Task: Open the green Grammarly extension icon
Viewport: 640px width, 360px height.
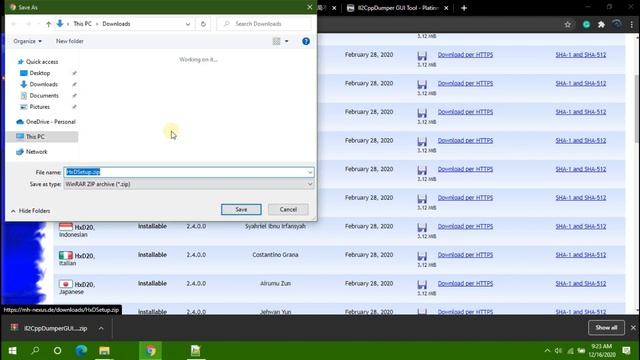Action: click(x=586, y=24)
